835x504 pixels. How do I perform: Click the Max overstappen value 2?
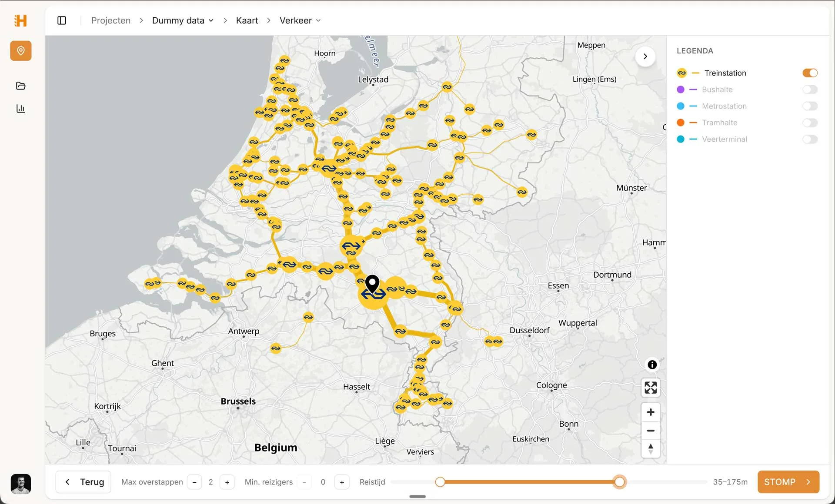211,482
